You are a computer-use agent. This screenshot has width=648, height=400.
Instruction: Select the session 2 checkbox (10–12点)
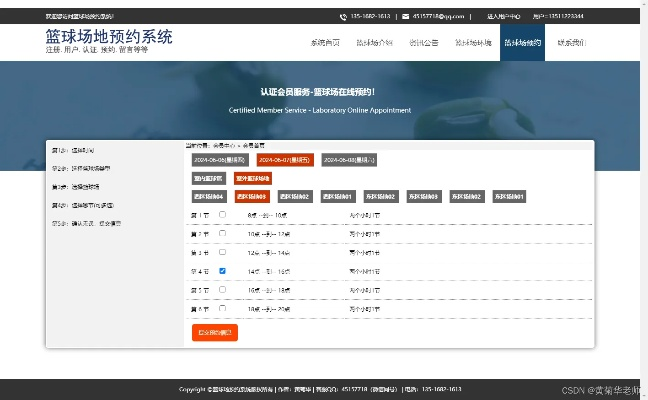coord(222,233)
